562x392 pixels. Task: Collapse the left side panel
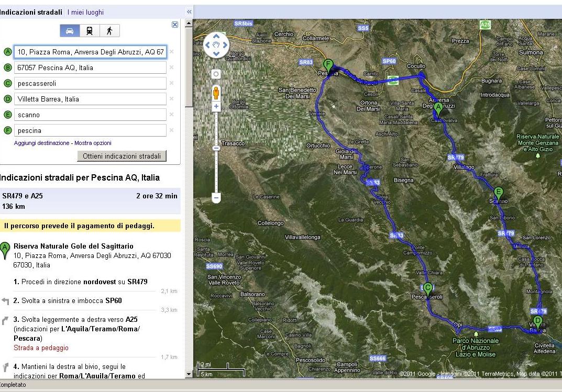[189, 12]
